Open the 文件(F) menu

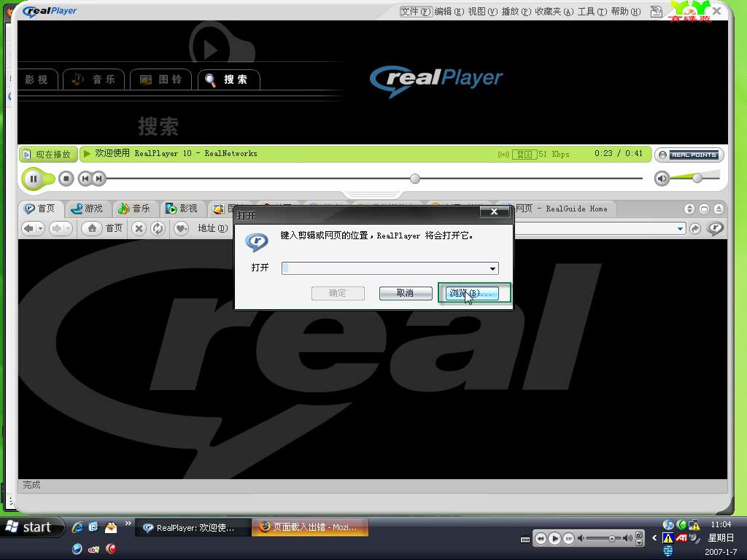tap(416, 12)
